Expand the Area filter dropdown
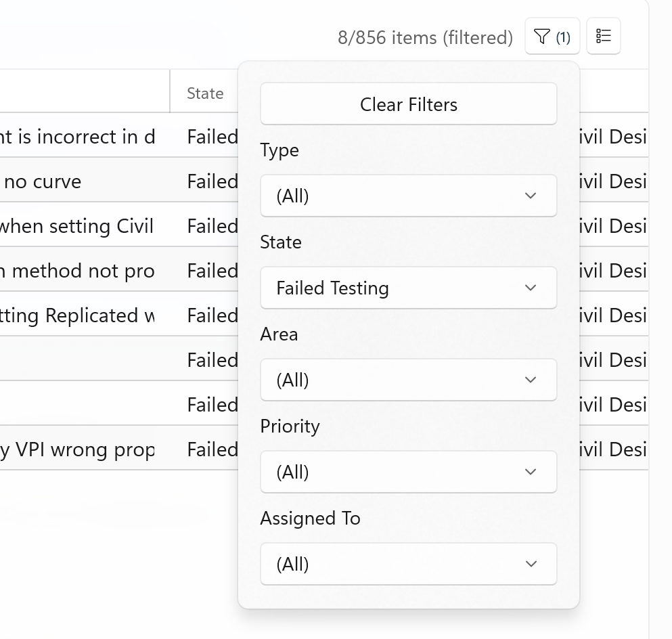Viewport: 672px width, 639px height. (408, 380)
